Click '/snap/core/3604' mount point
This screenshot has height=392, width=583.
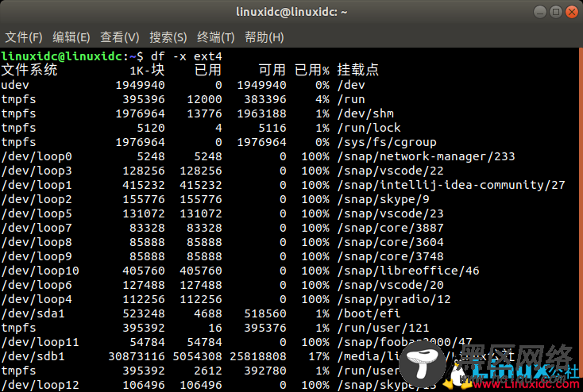click(391, 242)
